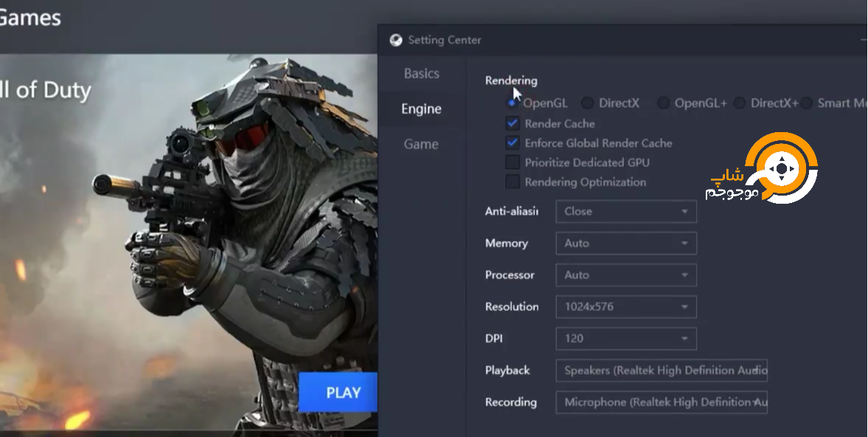868x437 pixels.
Task: Click the Playback label
Action: click(507, 371)
